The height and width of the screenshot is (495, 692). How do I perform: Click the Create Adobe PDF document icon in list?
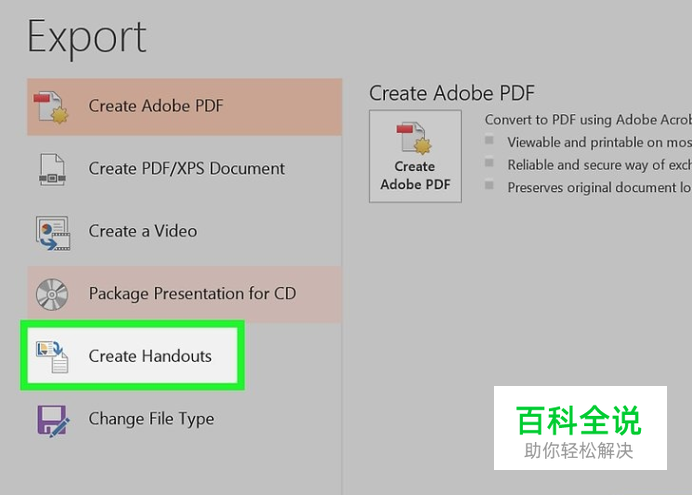(x=51, y=107)
